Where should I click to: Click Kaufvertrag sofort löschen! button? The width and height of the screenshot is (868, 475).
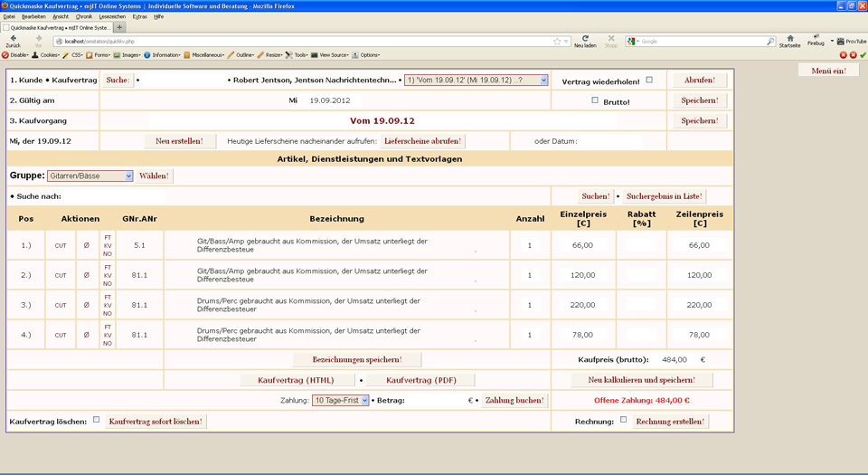click(156, 422)
